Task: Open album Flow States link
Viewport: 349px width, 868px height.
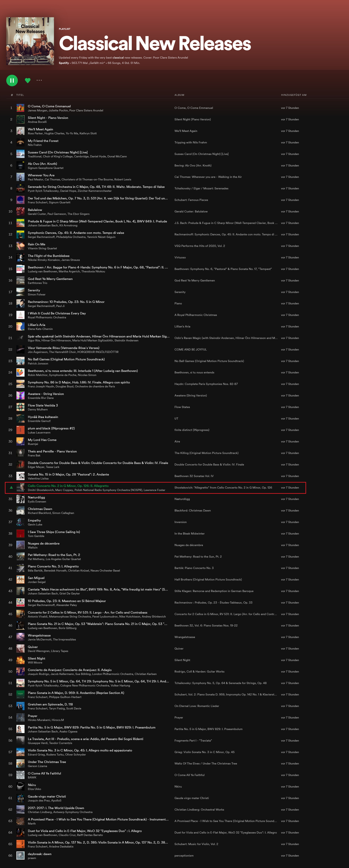Action: 182,407
